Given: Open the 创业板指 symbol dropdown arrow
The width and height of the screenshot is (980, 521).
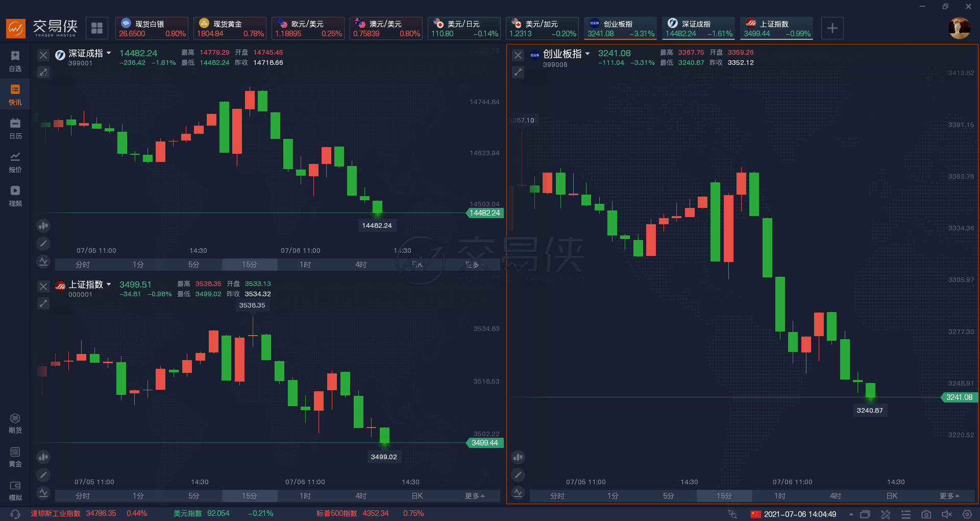Looking at the screenshot, I should [x=587, y=54].
